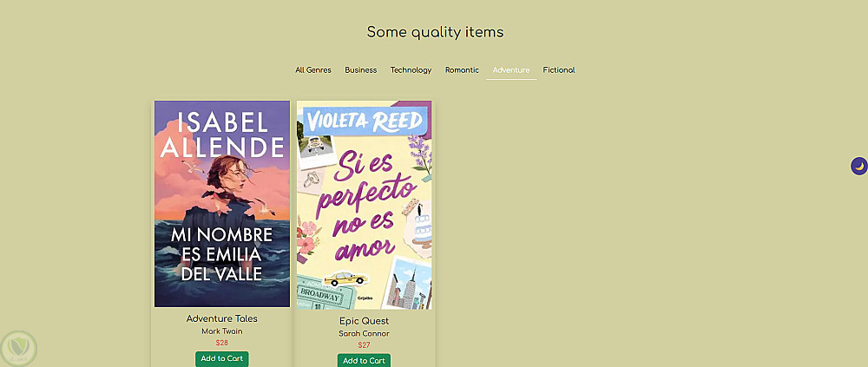
Task: Click author name Mark Twain
Action: (222, 331)
